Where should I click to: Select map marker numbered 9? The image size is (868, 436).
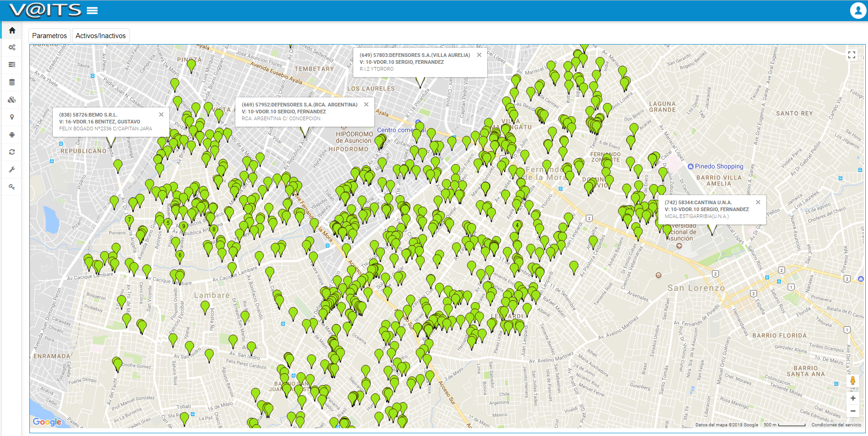(x=184, y=228)
